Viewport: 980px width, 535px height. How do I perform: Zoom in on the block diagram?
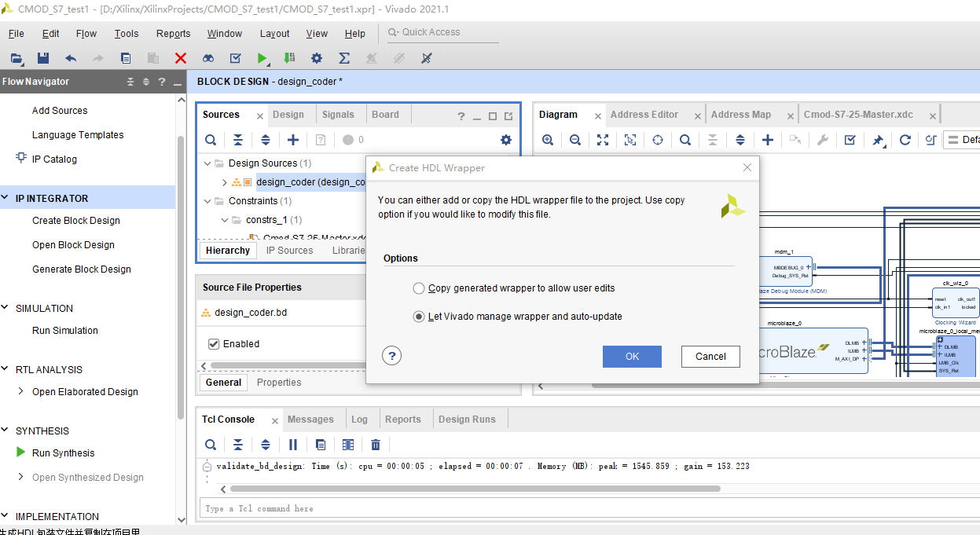tap(548, 140)
